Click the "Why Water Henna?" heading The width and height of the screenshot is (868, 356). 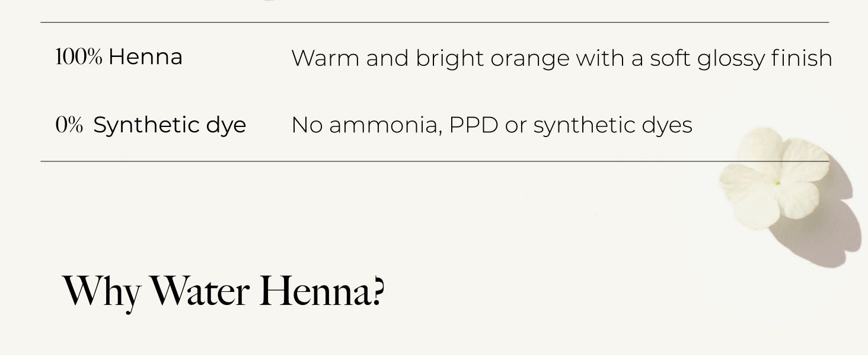tap(223, 291)
